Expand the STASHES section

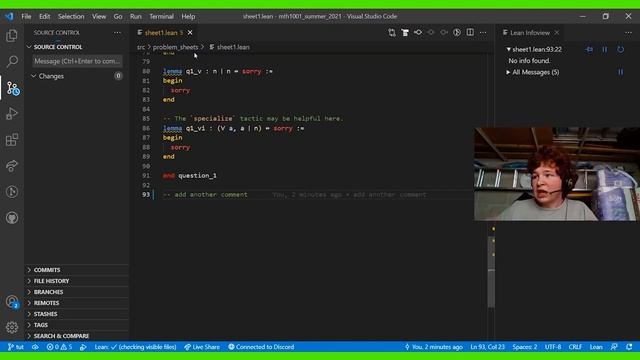point(77,314)
